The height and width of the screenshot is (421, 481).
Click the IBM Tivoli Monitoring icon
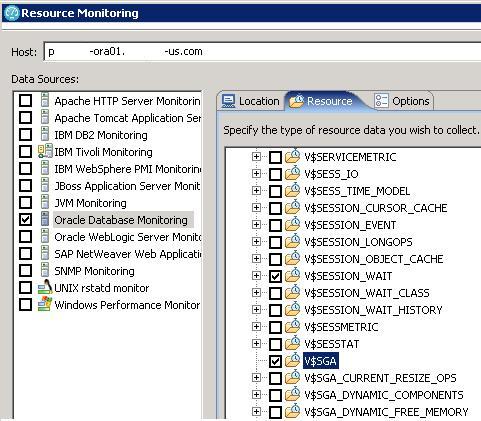click(45, 151)
